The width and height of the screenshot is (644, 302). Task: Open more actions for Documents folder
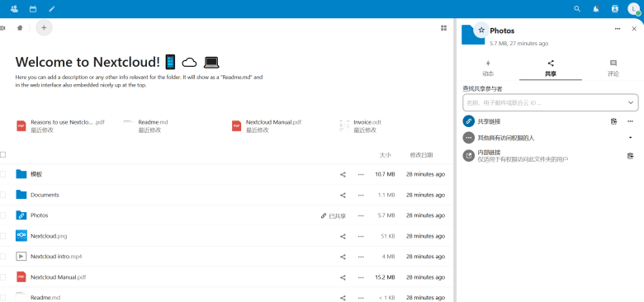tap(361, 195)
